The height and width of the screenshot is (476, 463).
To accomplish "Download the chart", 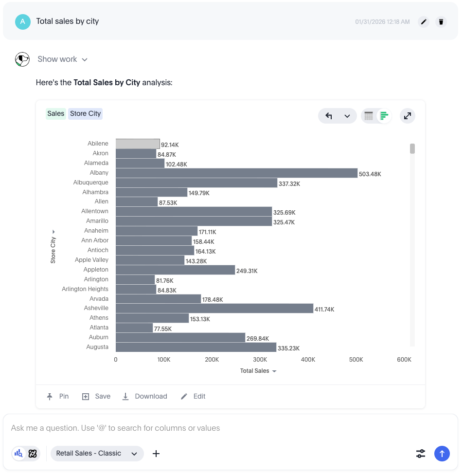I will pos(144,397).
